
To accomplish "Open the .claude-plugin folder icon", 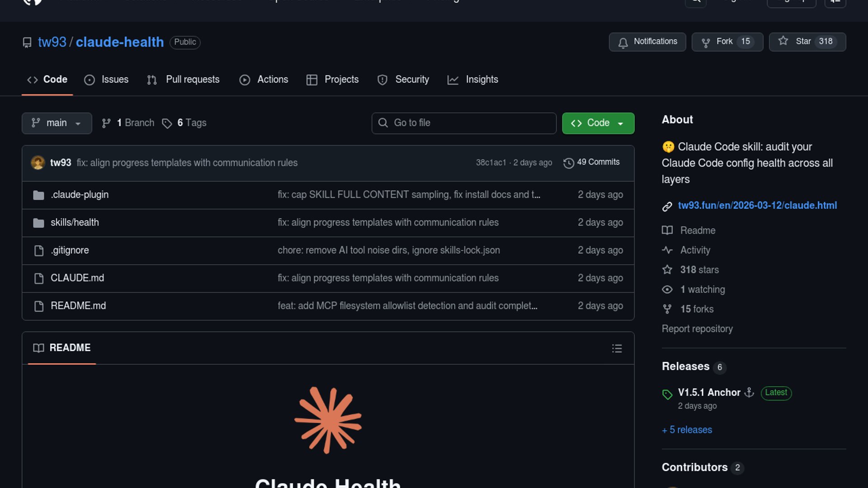I will click(39, 195).
